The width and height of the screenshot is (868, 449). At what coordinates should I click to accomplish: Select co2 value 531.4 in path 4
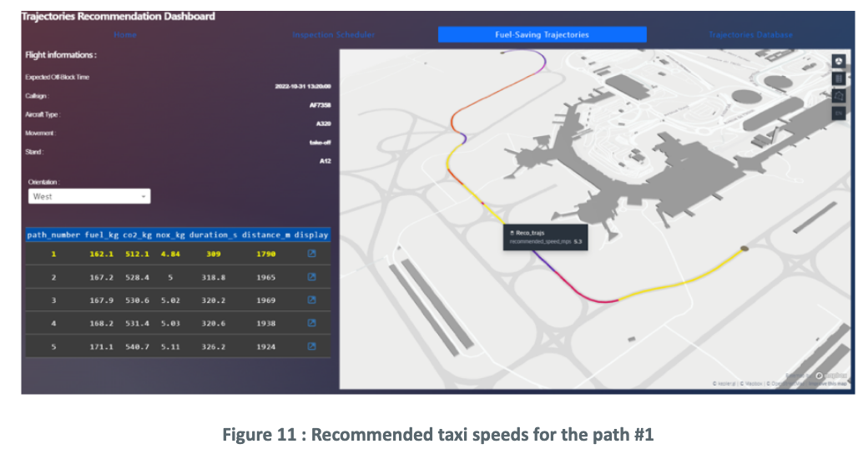137,323
